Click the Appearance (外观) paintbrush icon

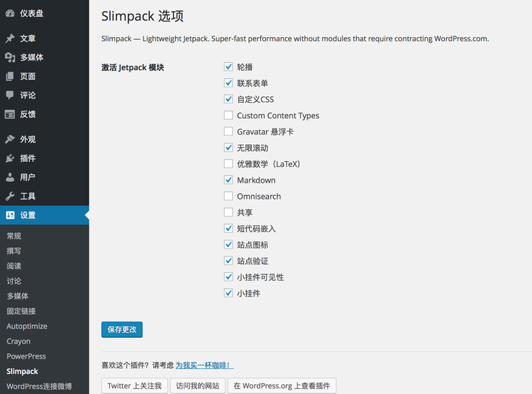tap(10, 139)
